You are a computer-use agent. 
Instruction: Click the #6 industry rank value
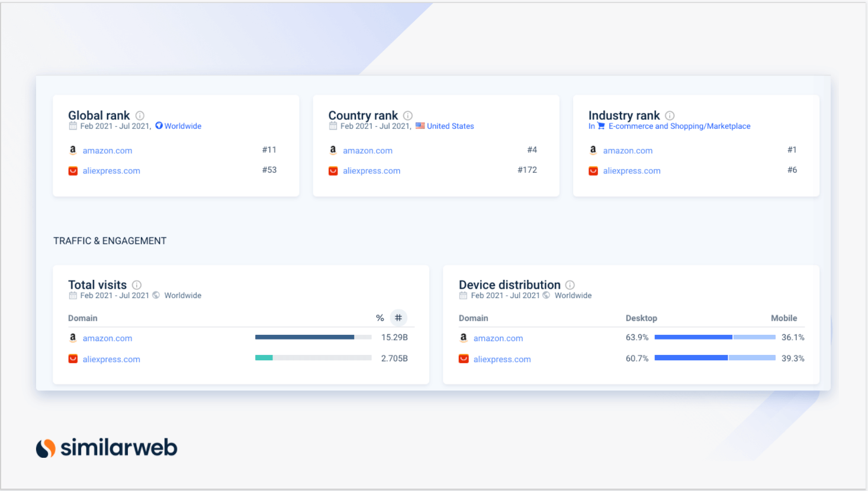(792, 170)
